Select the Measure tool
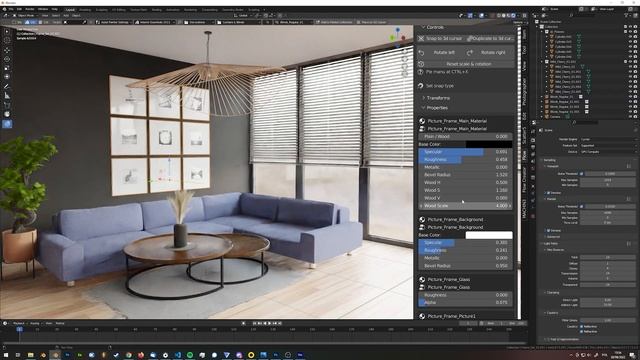The width and height of the screenshot is (640, 360). (7, 96)
